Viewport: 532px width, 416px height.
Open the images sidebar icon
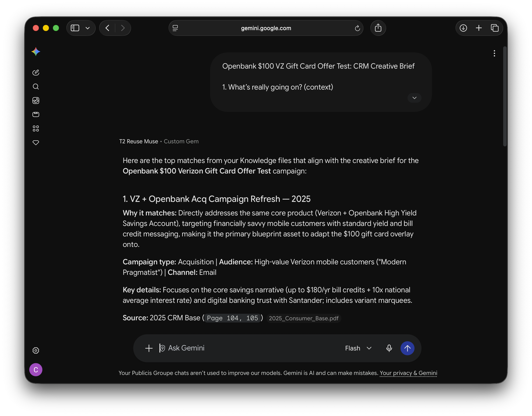tap(36, 101)
